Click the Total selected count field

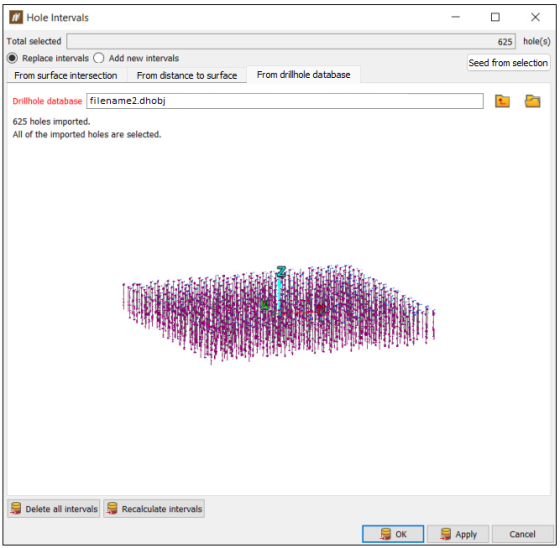tap(291, 41)
